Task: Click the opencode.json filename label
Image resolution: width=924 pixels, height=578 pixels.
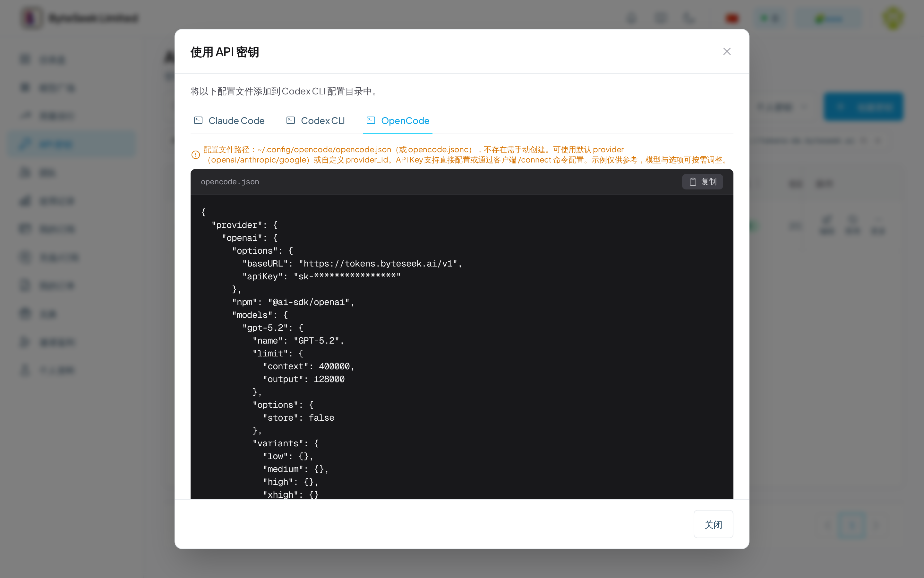Action: pyautogui.click(x=230, y=182)
